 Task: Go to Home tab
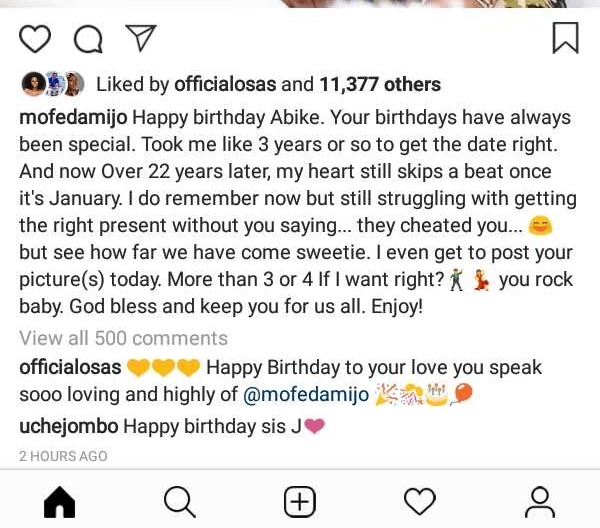pyautogui.click(x=59, y=500)
